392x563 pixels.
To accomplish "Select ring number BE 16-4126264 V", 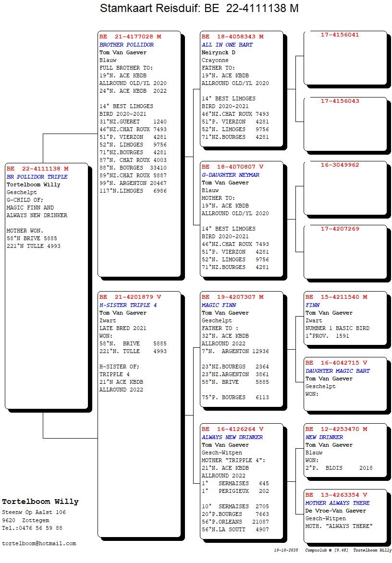I will (x=233, y=429).
